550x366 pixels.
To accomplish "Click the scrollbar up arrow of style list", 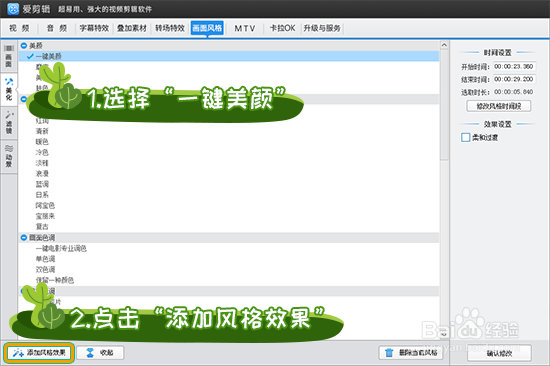I will (x=444, y=45).
